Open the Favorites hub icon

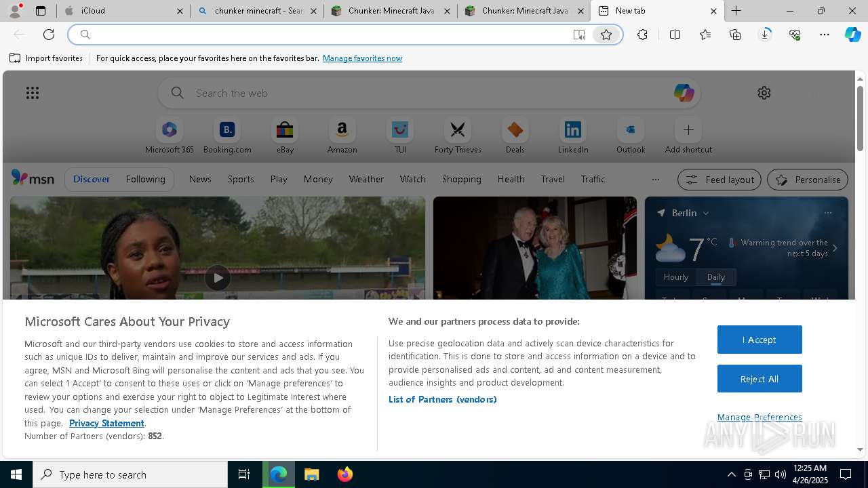(705, 35)
